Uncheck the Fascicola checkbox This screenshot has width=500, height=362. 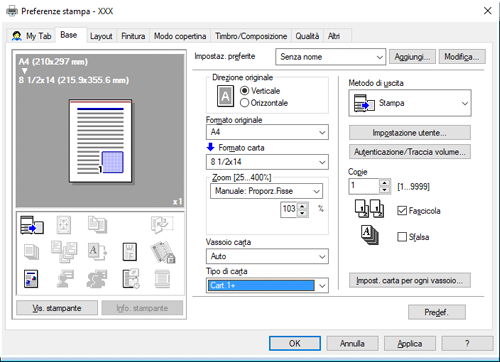point(402,211)
